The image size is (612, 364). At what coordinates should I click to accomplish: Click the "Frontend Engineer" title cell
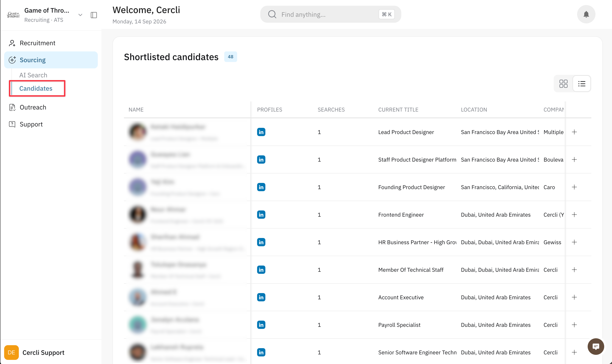click(401, 215)
